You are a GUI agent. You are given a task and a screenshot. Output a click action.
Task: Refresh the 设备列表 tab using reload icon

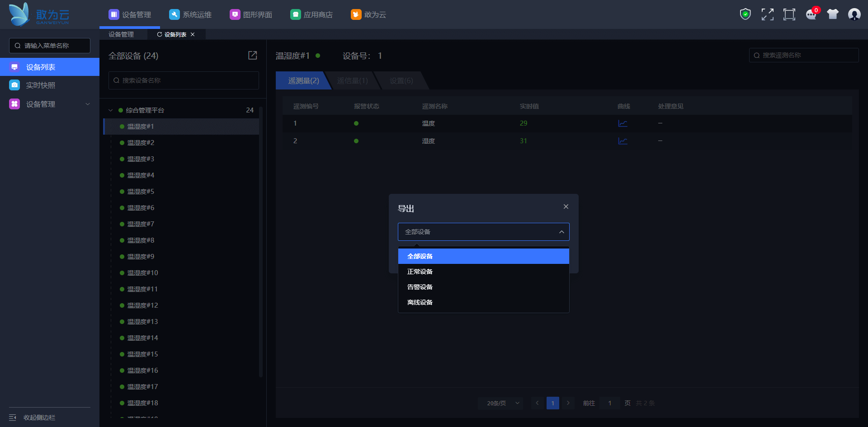tap(160, 34)
